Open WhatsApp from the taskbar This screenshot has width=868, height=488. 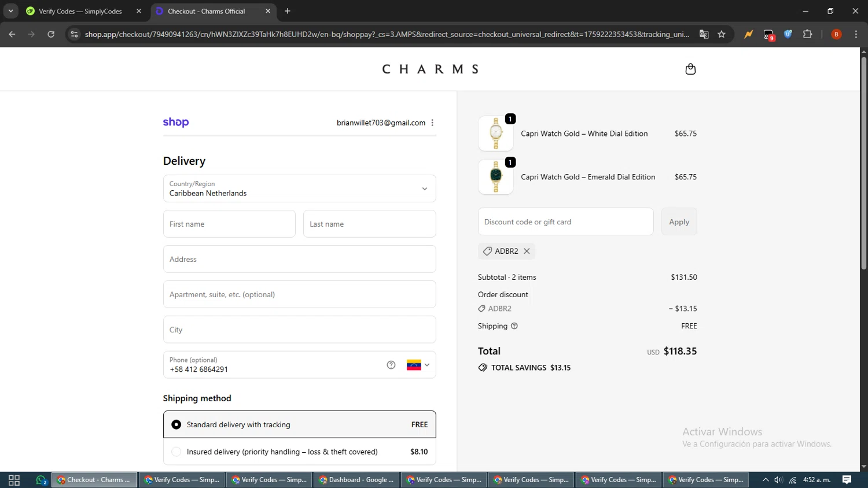pyautogui.click(x=41, y=480)
